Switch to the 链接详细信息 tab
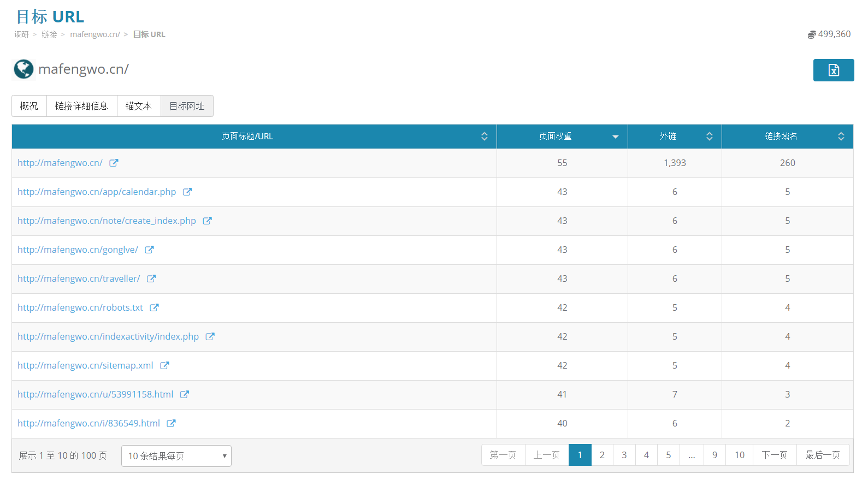 (x=82, y=106)
